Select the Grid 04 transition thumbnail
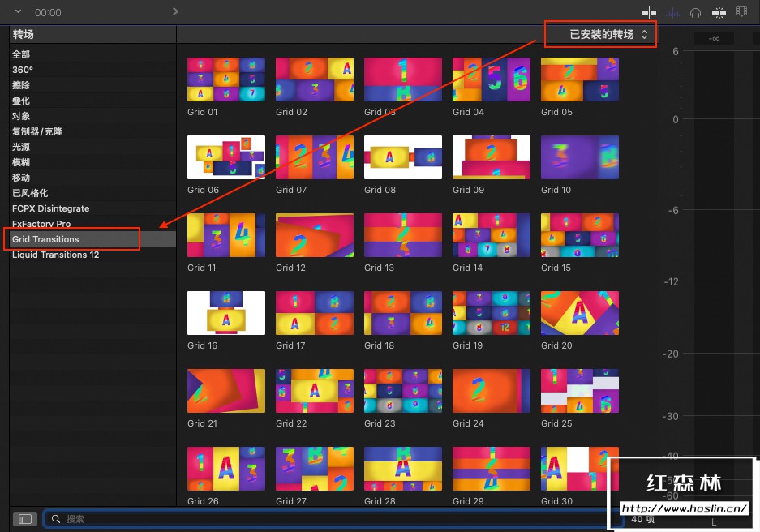This screenshot has width=760, height=532. [492, 79]
